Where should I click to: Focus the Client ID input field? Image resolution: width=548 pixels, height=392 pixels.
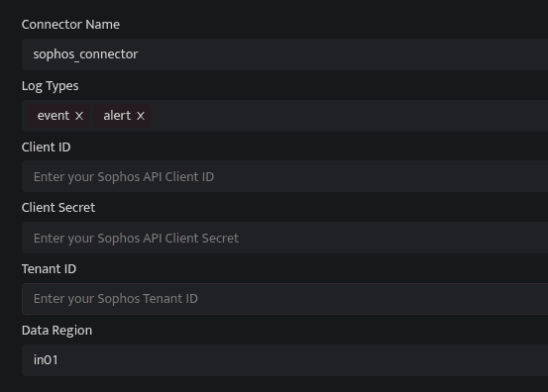tap(284, 176)
